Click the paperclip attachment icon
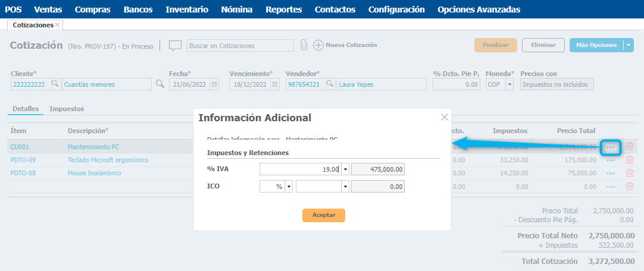The image size is (644, 271). [x=304, y=45]
